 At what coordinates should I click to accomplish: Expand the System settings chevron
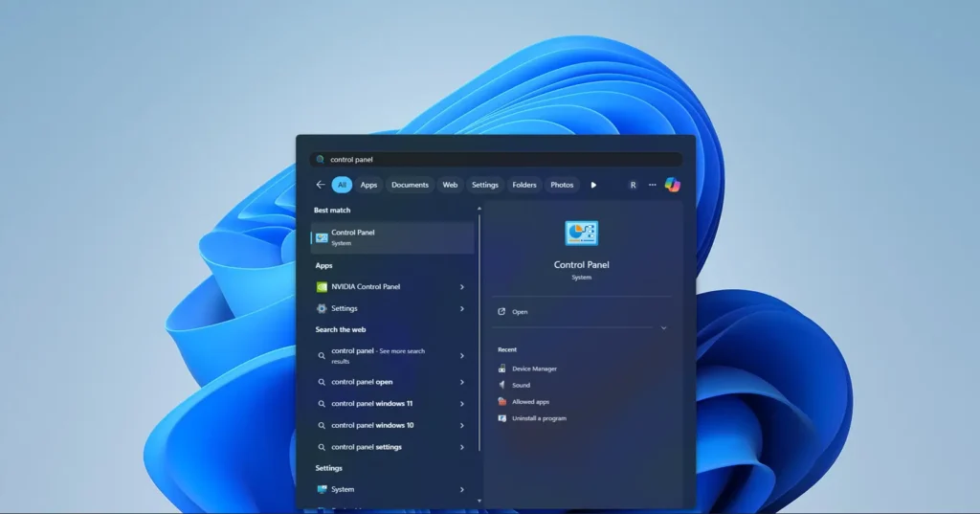click(x=462, y=490)
